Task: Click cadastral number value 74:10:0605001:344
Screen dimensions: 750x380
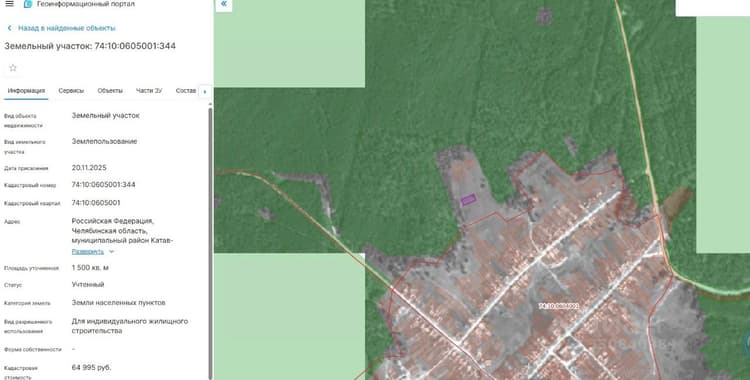Action: (103, 185)
